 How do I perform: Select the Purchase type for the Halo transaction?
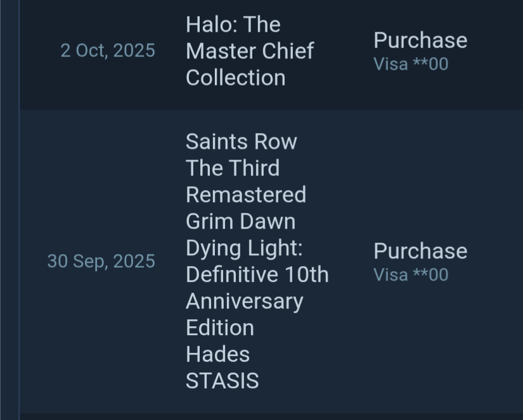pyautogui.click(x=420, y=40)
